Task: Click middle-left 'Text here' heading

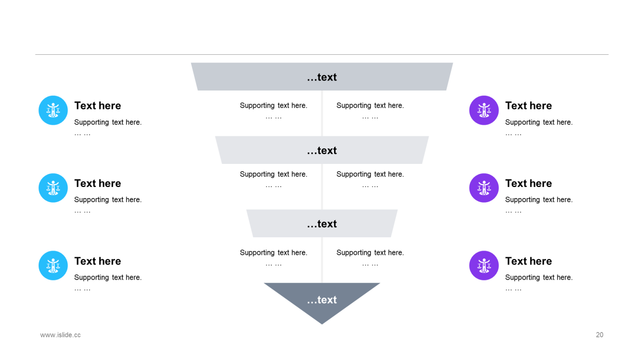Action: pos(98,184)
